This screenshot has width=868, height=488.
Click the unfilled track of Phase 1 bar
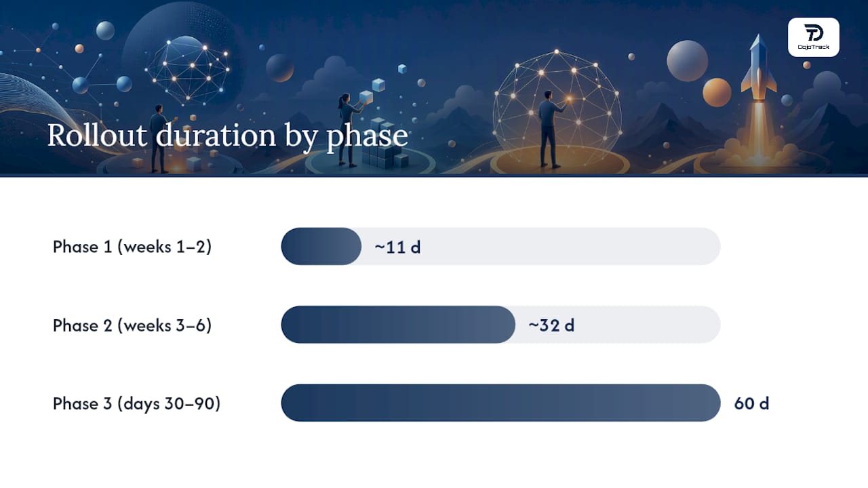coord(540,246)
